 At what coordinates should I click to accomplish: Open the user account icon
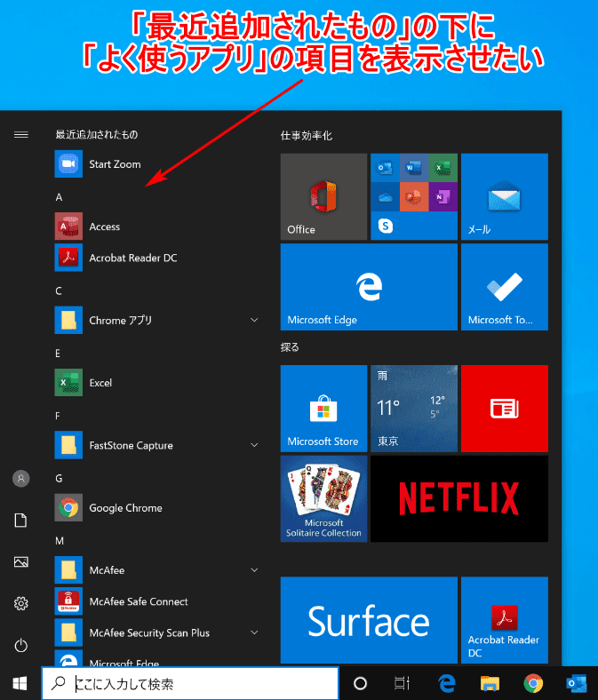click(21, 479)
